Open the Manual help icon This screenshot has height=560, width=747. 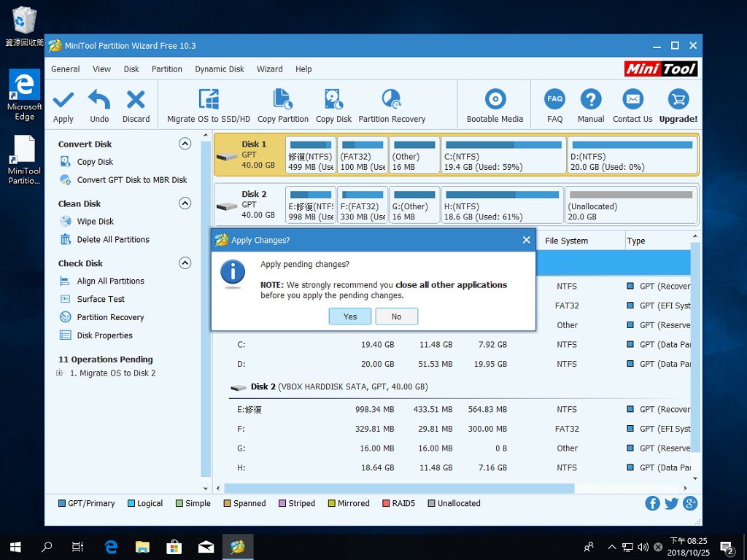point(591,106)
